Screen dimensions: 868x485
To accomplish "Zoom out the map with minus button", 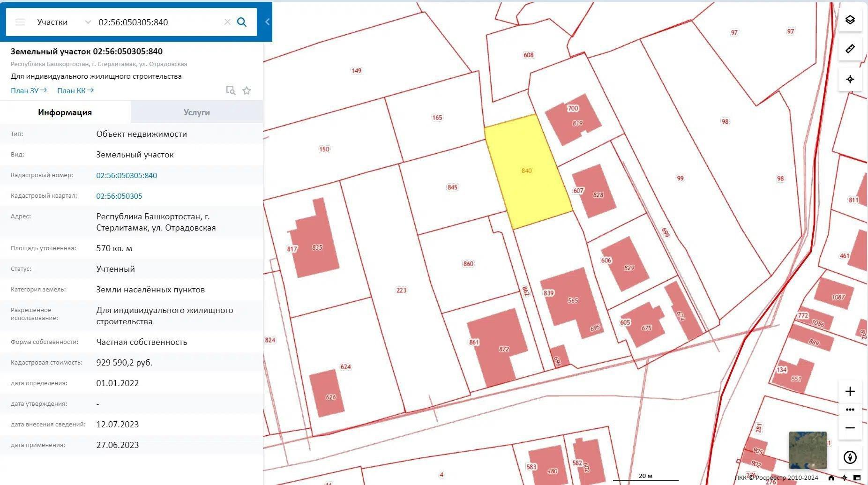I will [x=850, y=428].
